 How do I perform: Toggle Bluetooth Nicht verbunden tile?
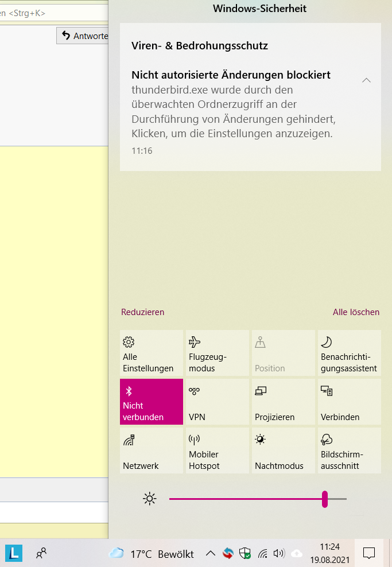[x=152, y=402]
